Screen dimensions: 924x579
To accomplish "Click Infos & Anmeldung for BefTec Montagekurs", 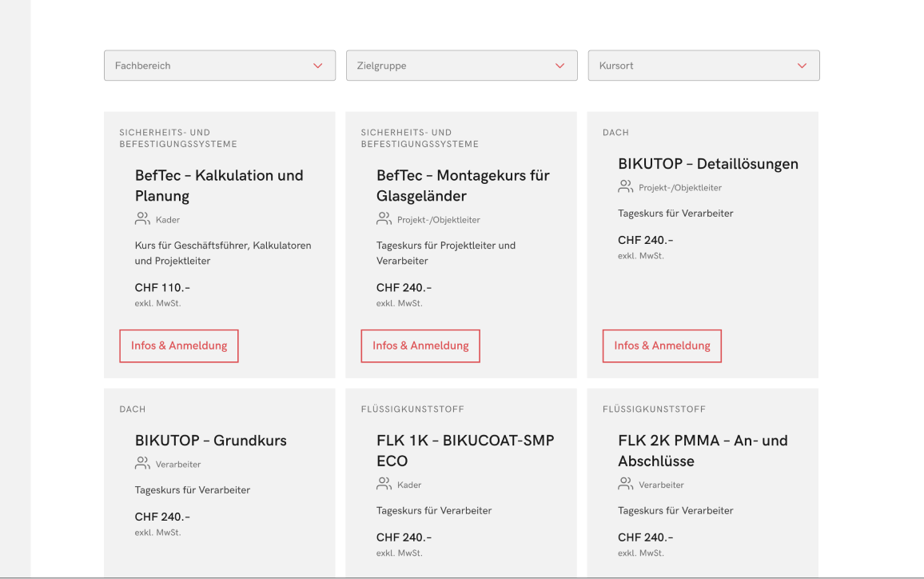I will coord(420,346).
